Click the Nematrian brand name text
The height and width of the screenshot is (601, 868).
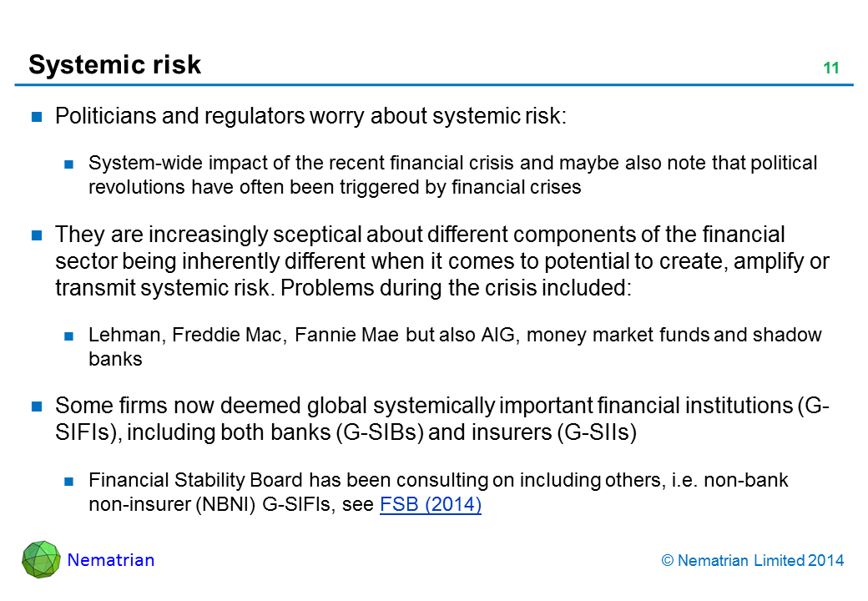click(110, 560)
